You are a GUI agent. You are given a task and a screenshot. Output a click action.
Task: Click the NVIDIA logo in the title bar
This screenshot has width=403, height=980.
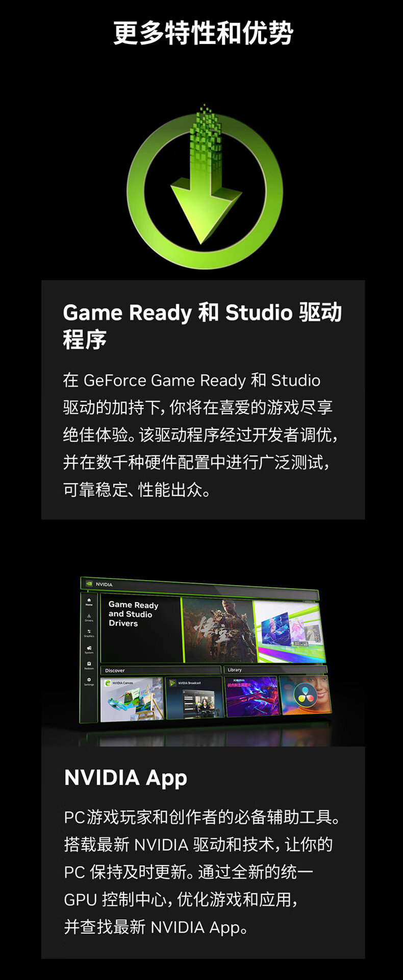click(x=89, y=584)
